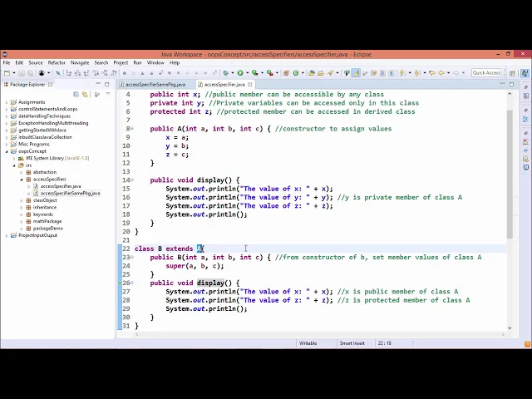Expand the inheritance package
This screenshot has height=399, width=532.
pyautogui.click(x=22, y=207)
